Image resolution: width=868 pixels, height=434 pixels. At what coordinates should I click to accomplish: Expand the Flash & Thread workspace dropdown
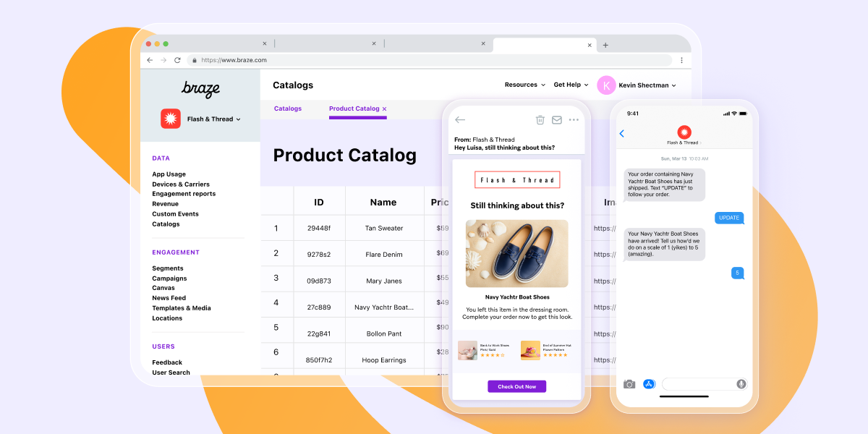point(213,119)
